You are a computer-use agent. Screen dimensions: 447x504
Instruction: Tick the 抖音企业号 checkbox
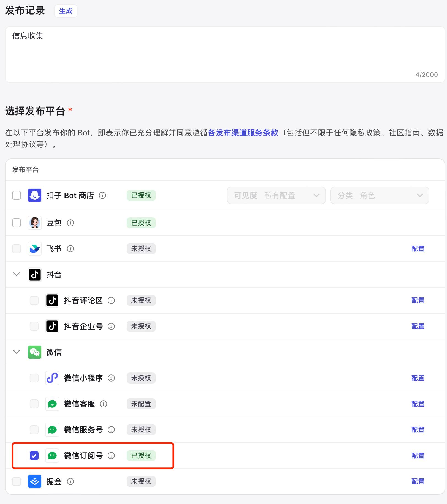(34, 326)
